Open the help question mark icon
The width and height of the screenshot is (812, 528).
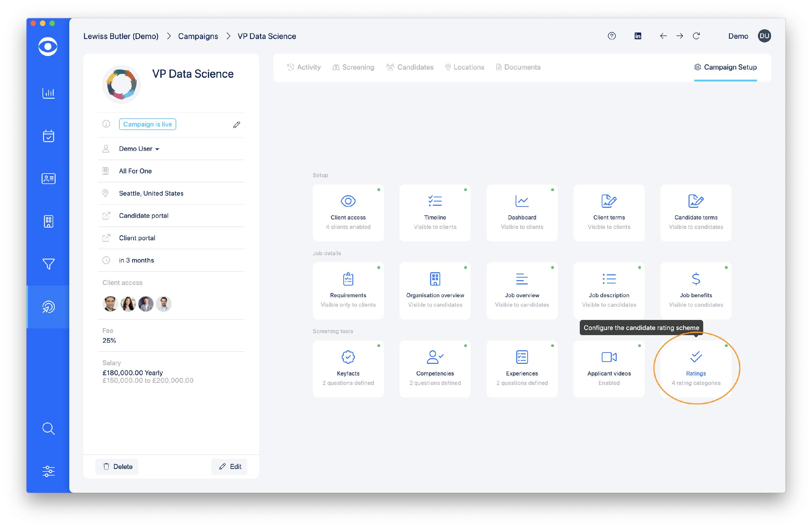coord(611,36)
